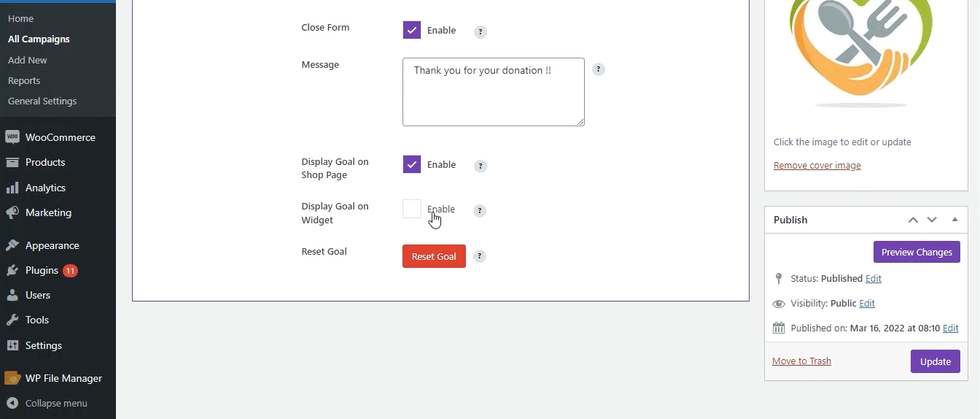Click Move to Trash link
Screen dimensions: 980x419
point(801,361)
